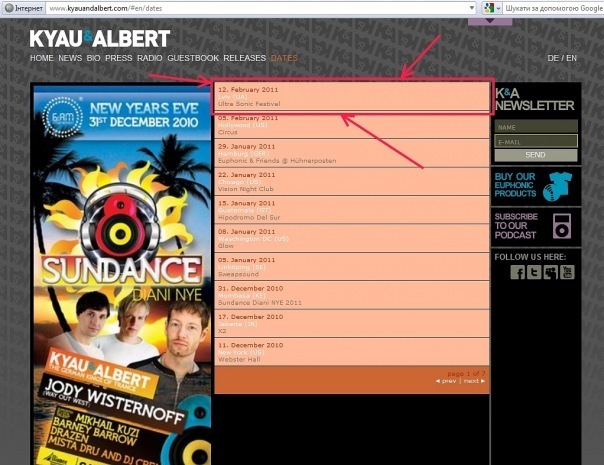The width and height of the screenshot is (604, 465).
Task: Go to the Guestbook page
Action: 193,58
